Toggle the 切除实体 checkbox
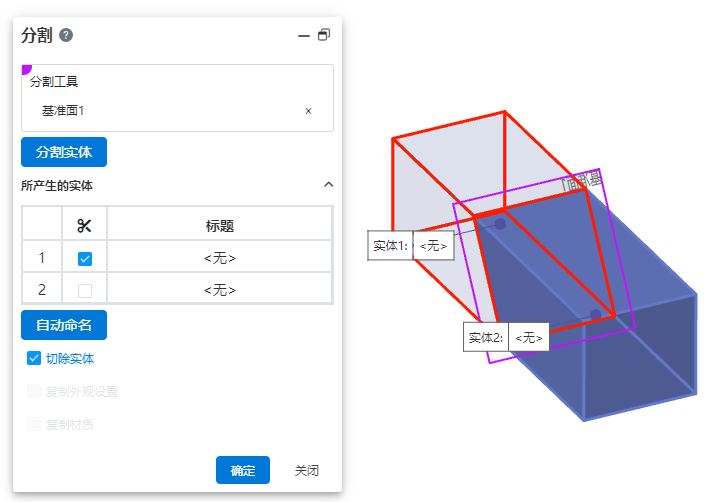The width and height of the screenshot is (718, 502). point(34,358)
